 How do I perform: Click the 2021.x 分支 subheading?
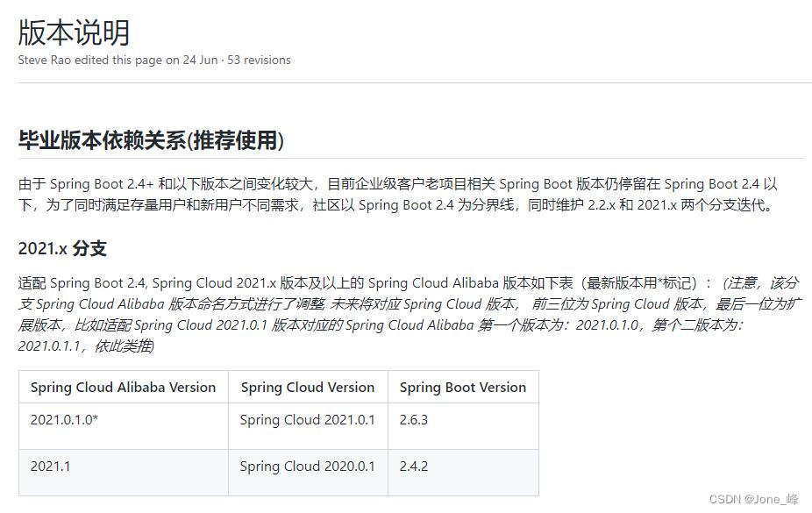pyautogui.click(x=62, y=248)
